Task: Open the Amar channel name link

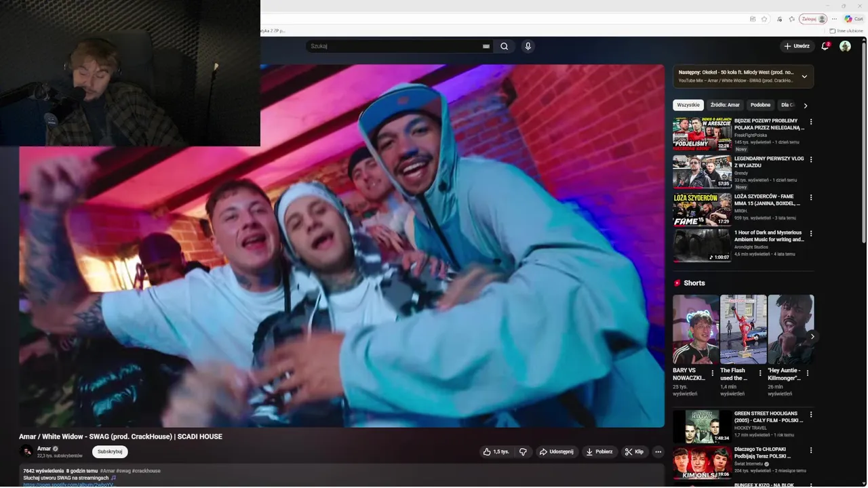Action: (44, 449)
